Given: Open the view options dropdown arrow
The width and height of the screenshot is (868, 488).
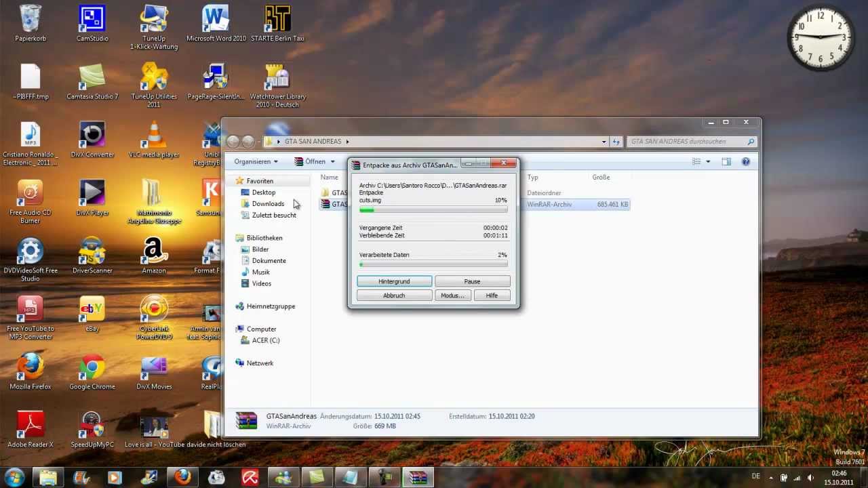Looking at the screenshot, I should 708,161.
